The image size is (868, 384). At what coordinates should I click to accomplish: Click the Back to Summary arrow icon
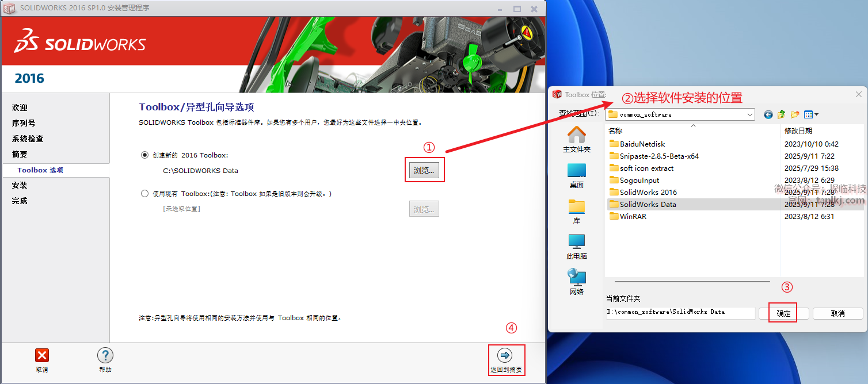click(505, 355)
